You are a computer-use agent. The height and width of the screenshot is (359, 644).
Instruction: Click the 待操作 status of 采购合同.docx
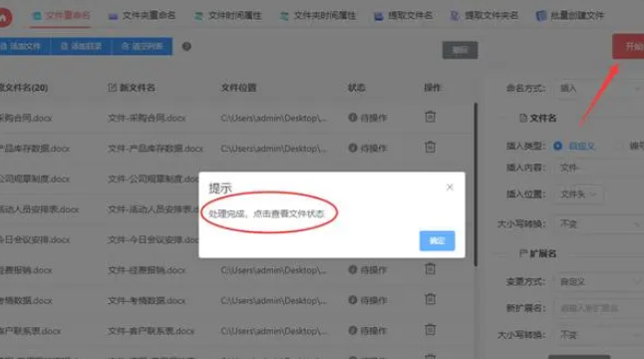[374, 118]
